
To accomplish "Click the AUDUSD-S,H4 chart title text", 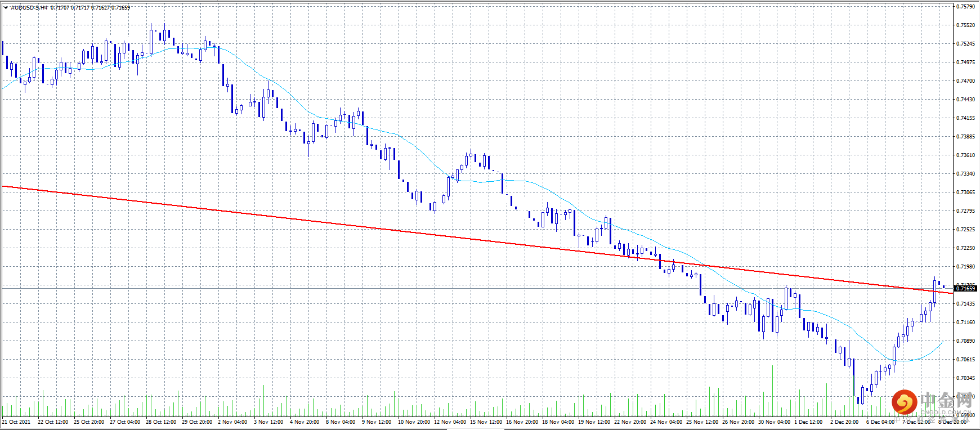I will (x=29, y=8).
